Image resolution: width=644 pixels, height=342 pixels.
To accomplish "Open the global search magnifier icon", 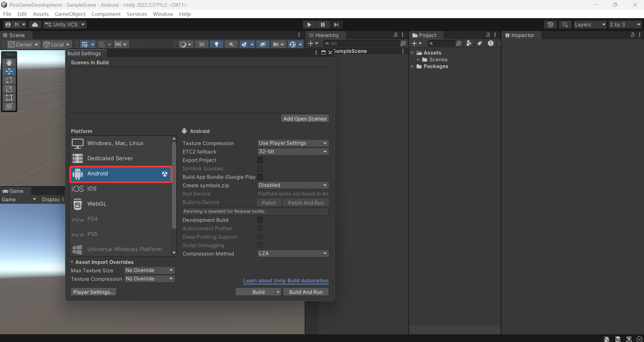I will pos(565,25).
